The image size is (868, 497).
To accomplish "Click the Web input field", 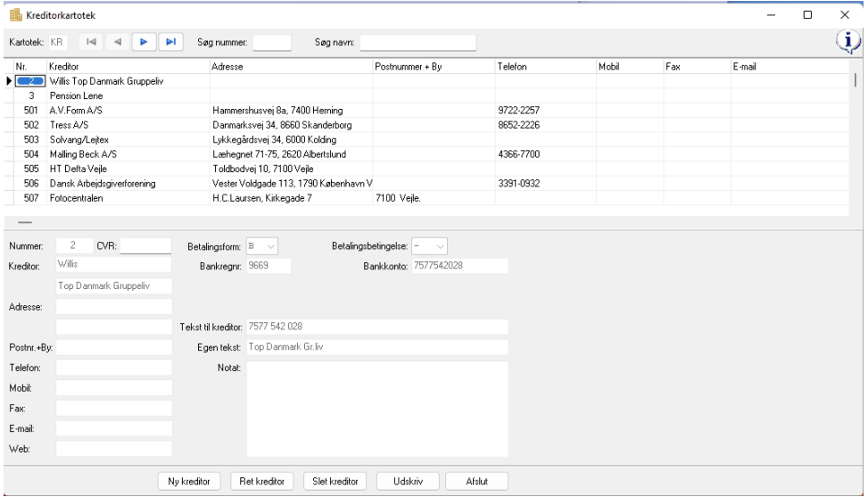I will click(x=114, y=449).
